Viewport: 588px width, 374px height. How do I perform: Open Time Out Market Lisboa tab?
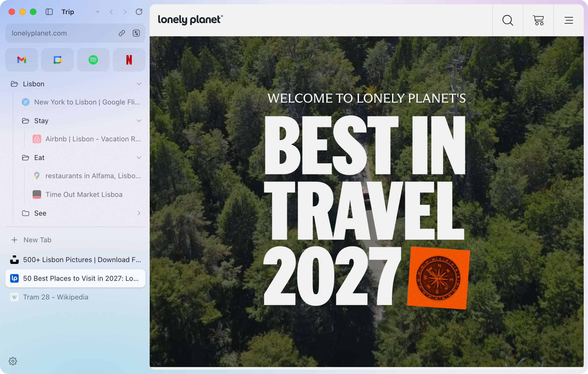(87, 194)
